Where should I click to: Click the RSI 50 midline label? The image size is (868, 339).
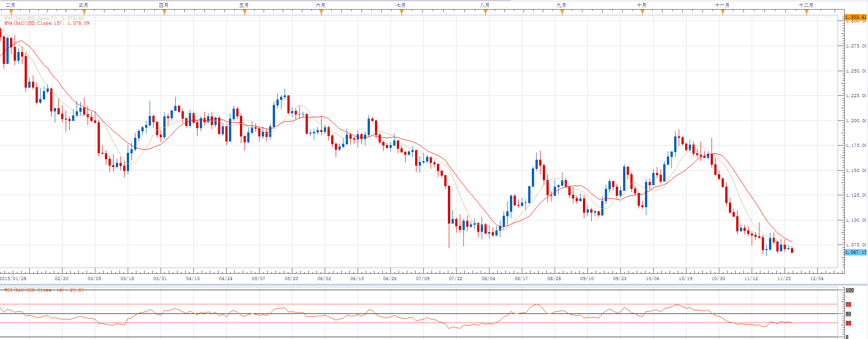tap(848, 314)
